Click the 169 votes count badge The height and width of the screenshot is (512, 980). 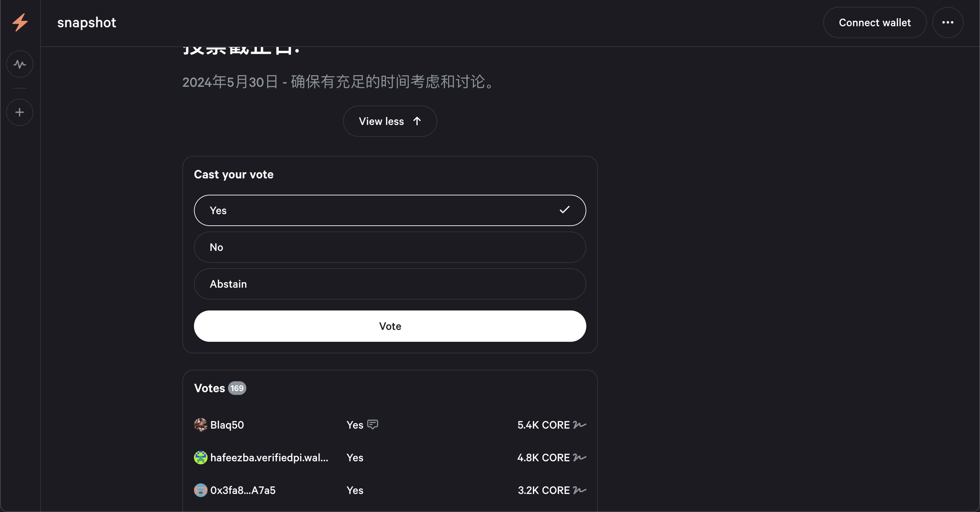click(x=237, y=388)
